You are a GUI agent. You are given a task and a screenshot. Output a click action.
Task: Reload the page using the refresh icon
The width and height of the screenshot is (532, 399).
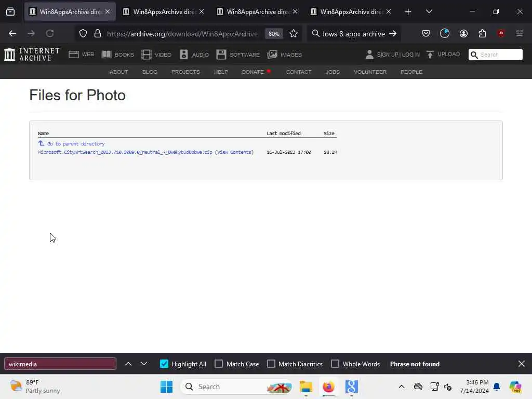pos(50,34)
